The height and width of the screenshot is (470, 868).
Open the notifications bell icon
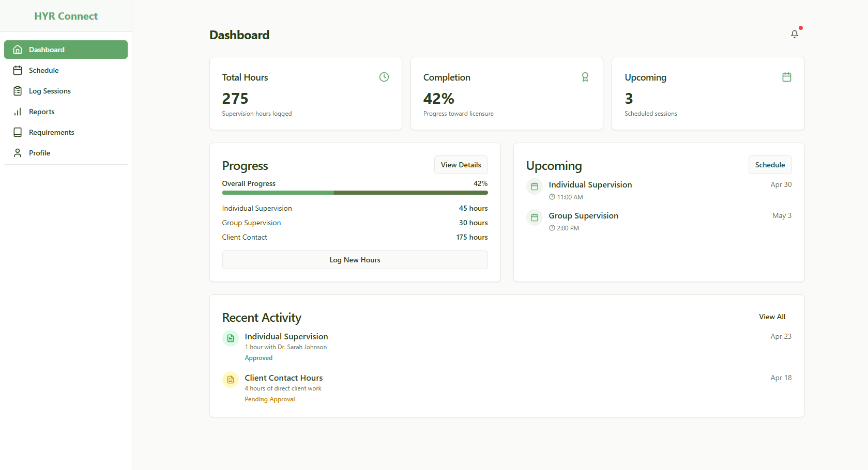pos(795,33)
